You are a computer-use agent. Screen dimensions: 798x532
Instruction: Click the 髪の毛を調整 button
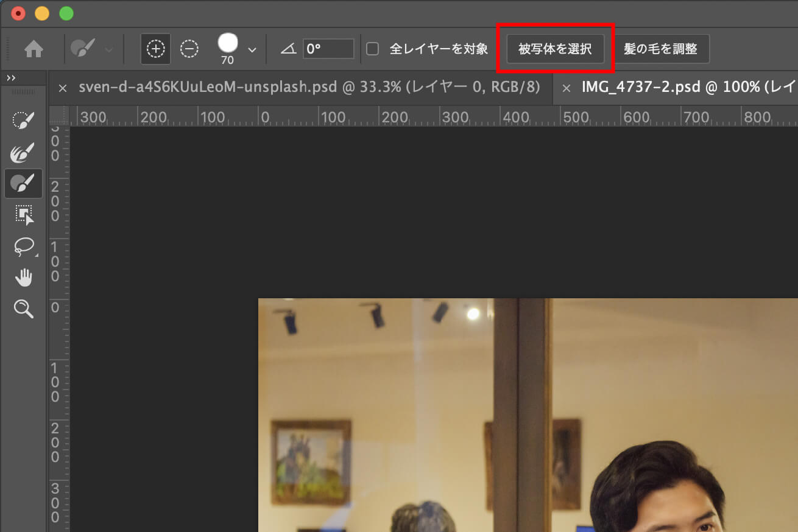click(x=660, y=49)
